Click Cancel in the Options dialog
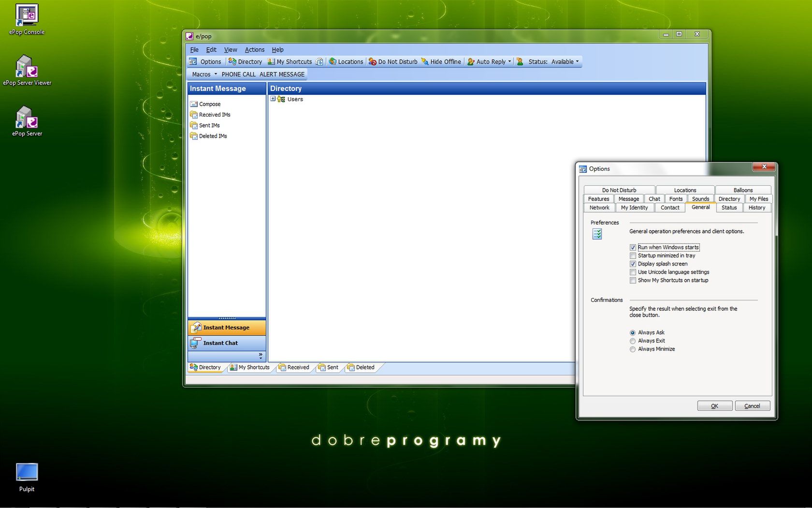This screenshot has height=508, width=812. pyautogui.click(x=752, y=406)
